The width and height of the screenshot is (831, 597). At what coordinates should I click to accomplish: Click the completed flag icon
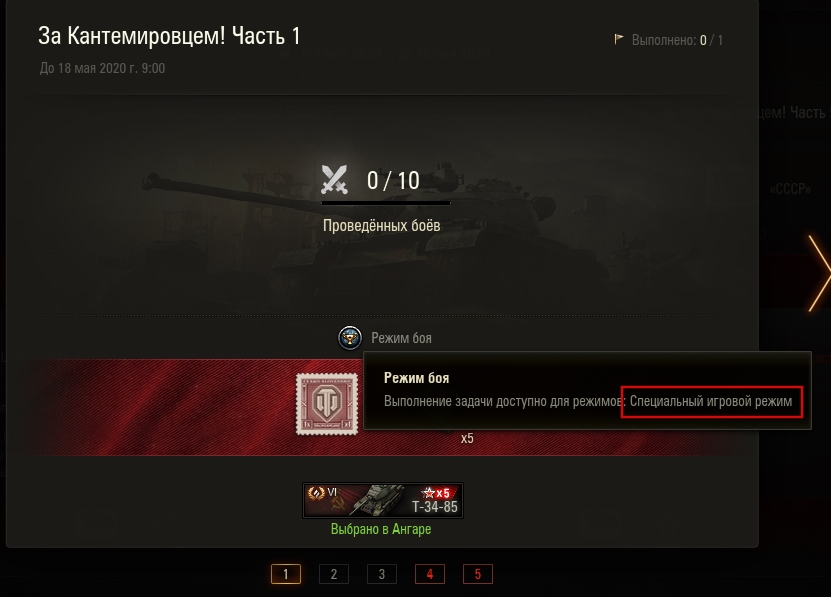tap(618, 39)
